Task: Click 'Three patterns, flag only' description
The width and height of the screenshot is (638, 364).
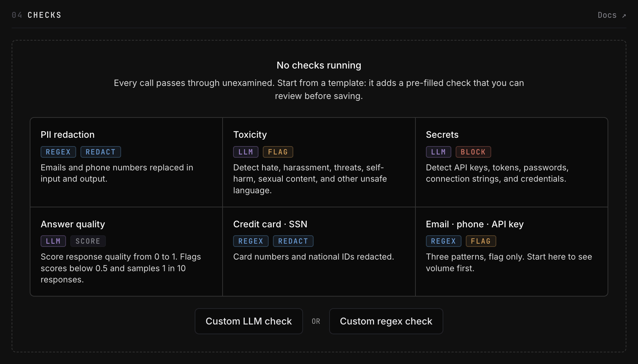Action: [x=509, y=262]
